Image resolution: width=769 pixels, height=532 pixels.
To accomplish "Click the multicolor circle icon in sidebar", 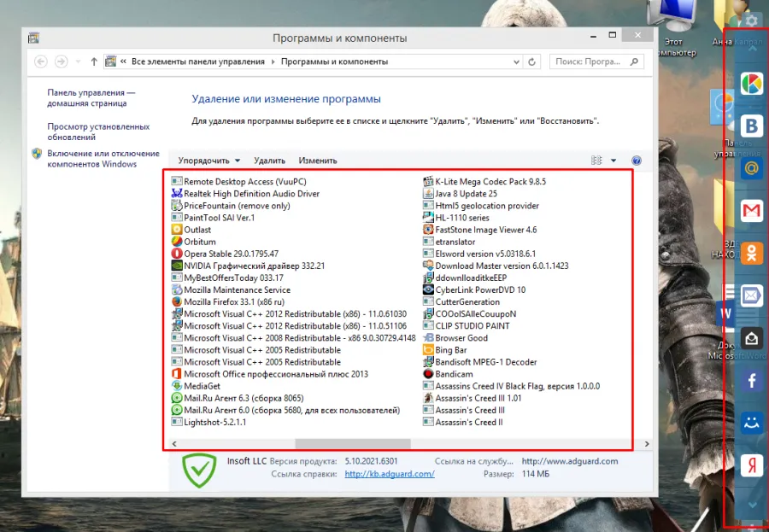I will pos(751,84).
